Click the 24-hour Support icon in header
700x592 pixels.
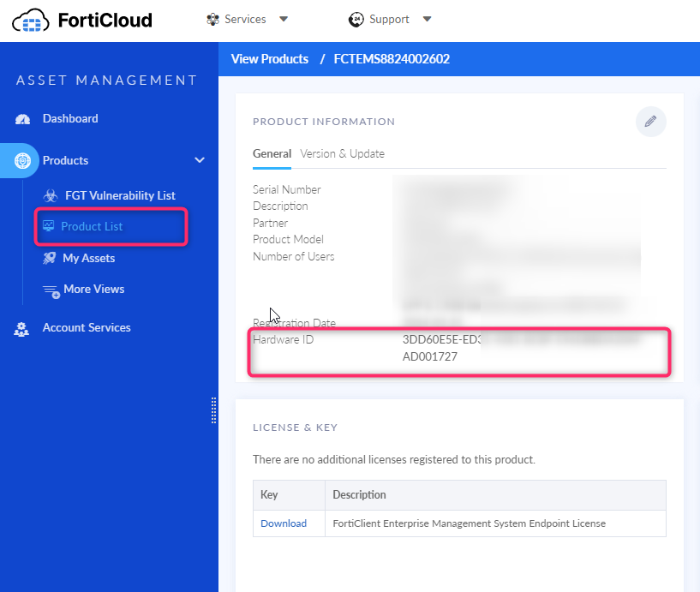click(x=356, y=19)
